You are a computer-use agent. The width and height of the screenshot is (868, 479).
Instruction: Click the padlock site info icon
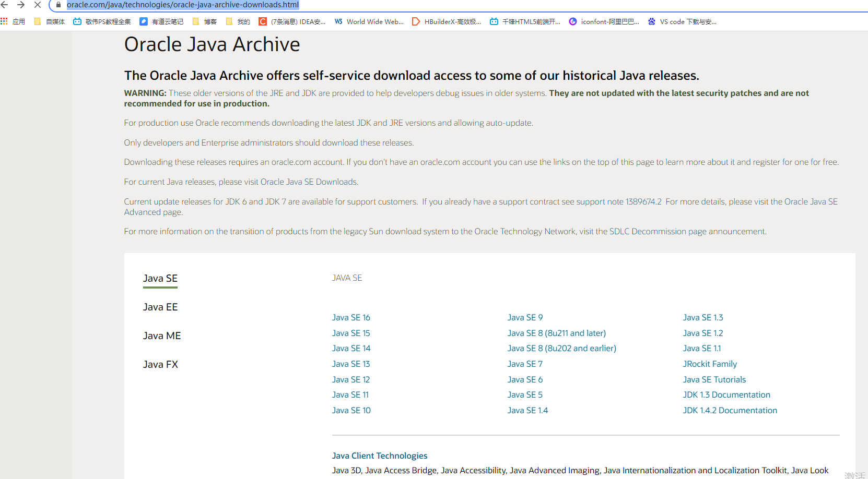tap(58, 5)
